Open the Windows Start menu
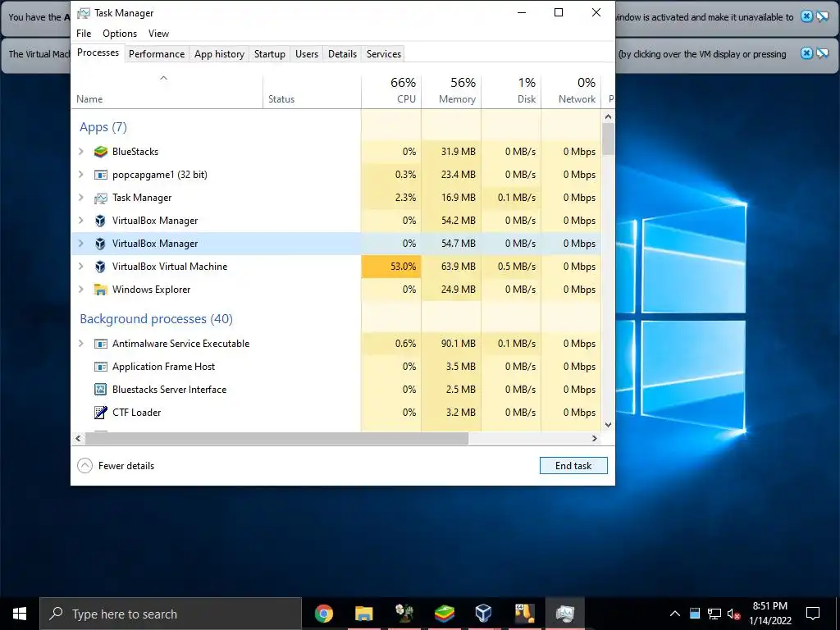 tap(20, 614)
